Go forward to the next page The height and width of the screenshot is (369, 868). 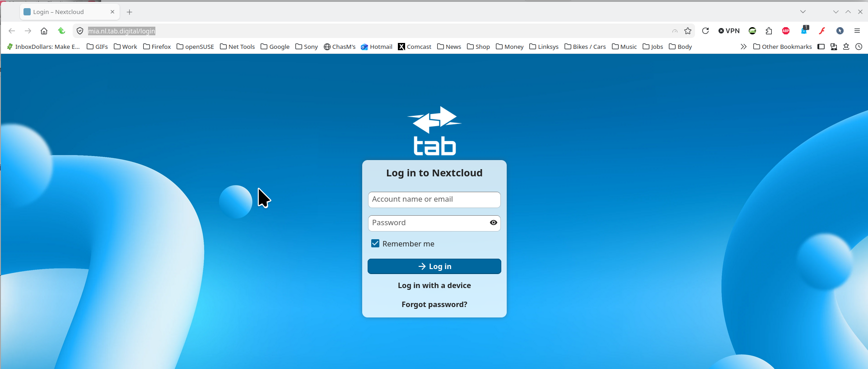[x=28, y=31]
